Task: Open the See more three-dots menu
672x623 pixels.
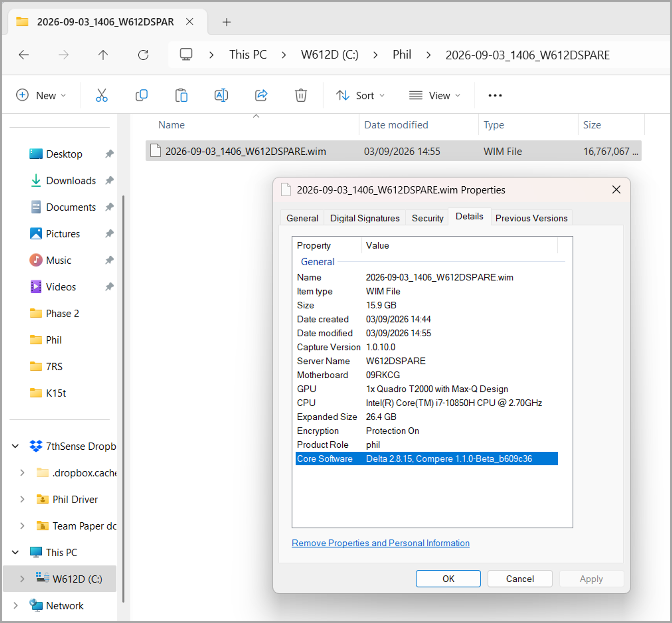Action: click(x=495, y=96)
